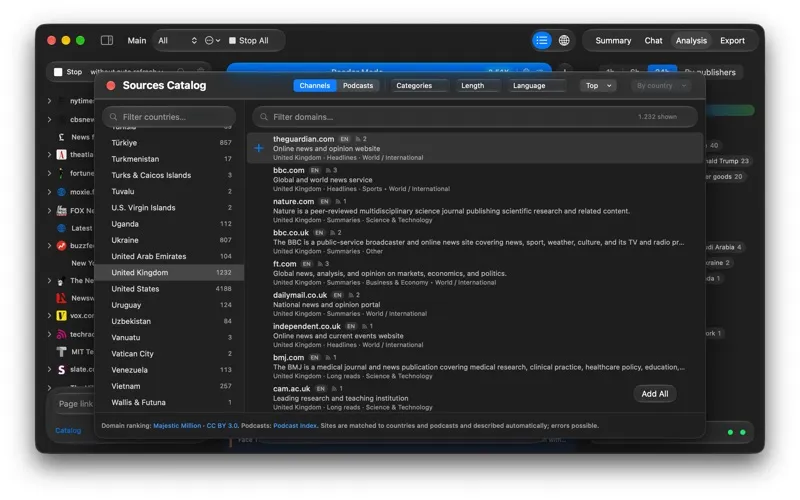This screenshot has height=500, width=800.
Task: Select Vietnam in the country list
Action: pos(169,386)
